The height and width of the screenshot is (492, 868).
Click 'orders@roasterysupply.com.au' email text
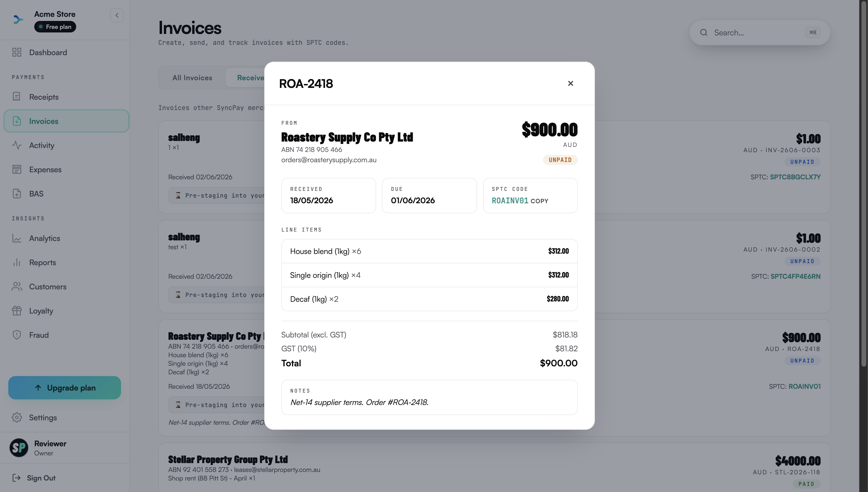[x=329, y=160]
